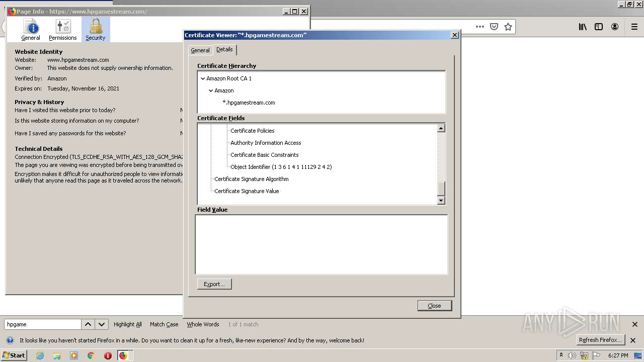Screen dimensions: 644x362
Task: Open Firefox Library icon
Action: [583, 27]
